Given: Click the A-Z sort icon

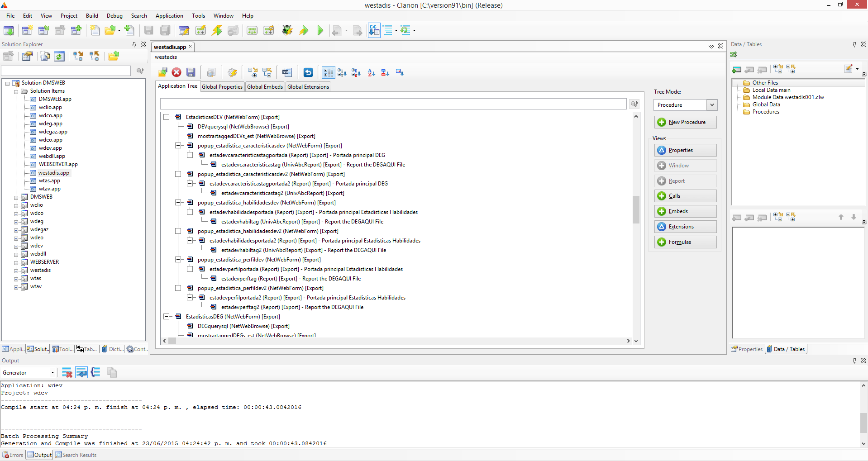Looking at the screenshot, I should [371, 72].
